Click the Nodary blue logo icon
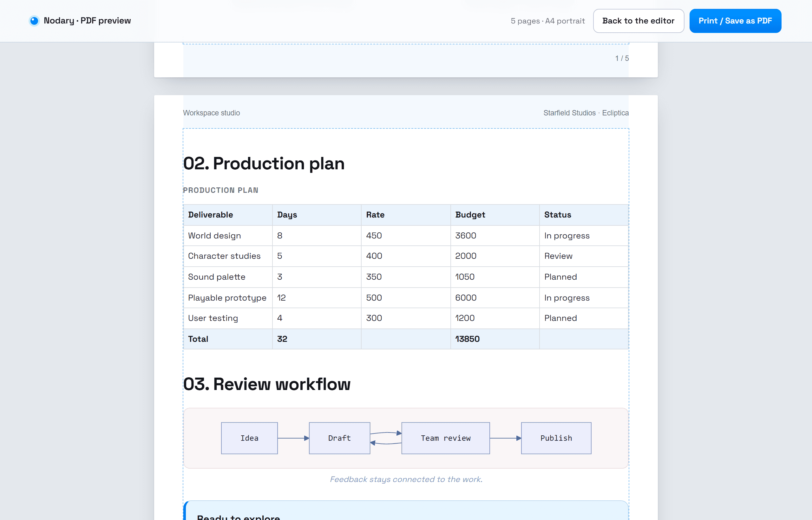Image resolution: width=812 pixels, height=520 pixels. (34, 21)
